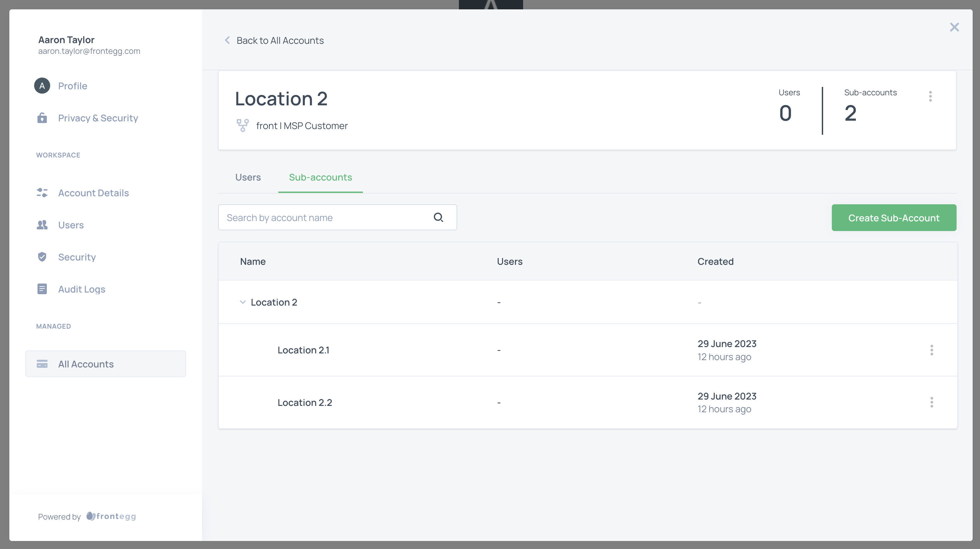The height and width of the screenshot is (549, 980).
Task: Click the account hierarchy icon under Location 2
Action: [242, 125]
